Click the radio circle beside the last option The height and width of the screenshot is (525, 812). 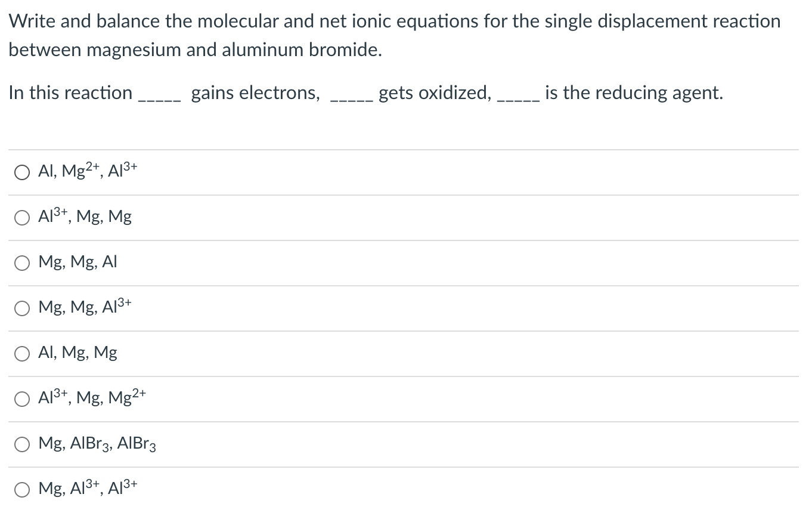point(21,489)
